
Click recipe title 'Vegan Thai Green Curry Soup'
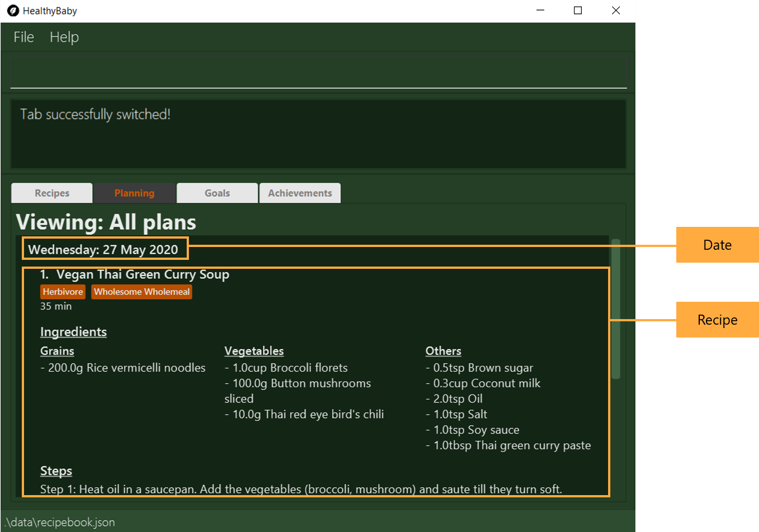[x=143, y=274]
